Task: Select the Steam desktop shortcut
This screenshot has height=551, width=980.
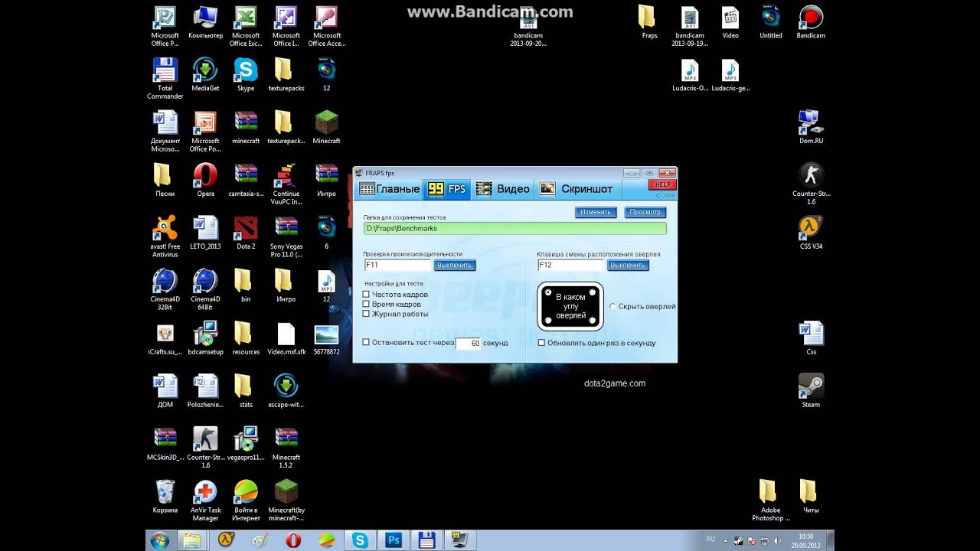Action: click(x=811, y=391)
